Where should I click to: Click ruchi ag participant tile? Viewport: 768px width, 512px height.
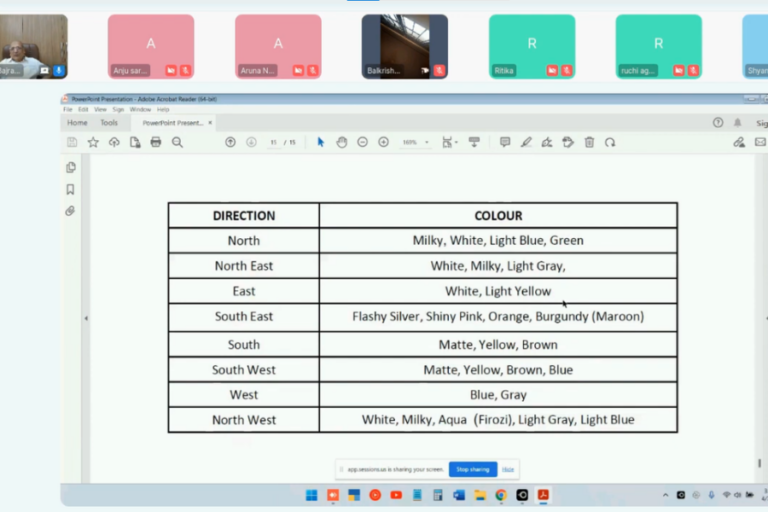pos(659,47)
